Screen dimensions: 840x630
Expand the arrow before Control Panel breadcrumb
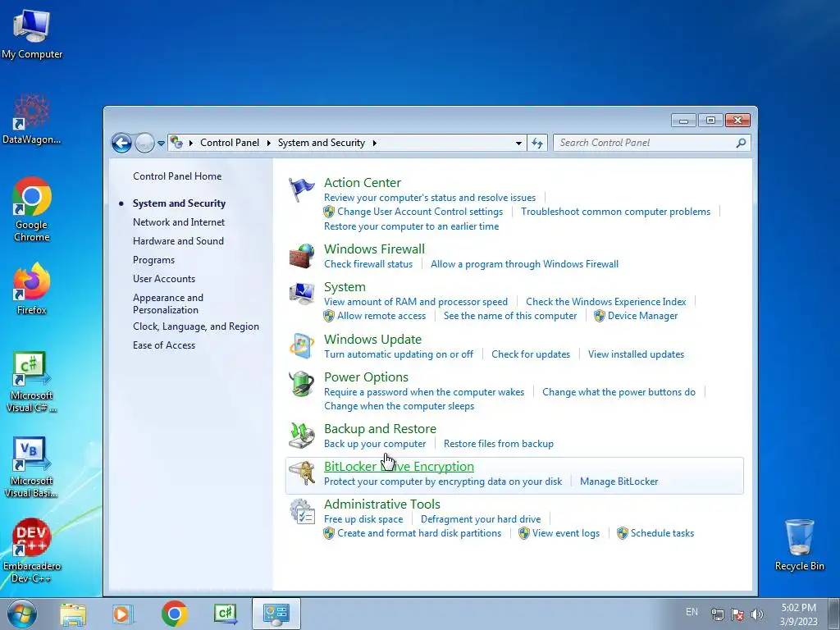coord(190,143)
